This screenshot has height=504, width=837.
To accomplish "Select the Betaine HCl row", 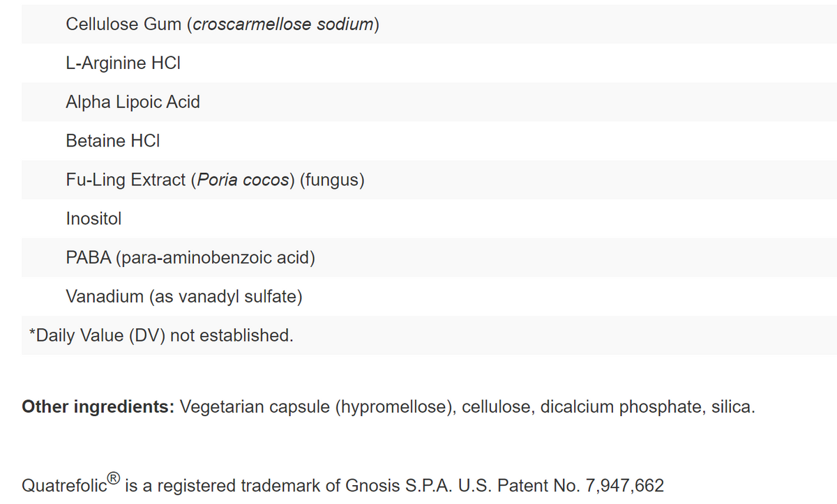I will coord(113,141).
